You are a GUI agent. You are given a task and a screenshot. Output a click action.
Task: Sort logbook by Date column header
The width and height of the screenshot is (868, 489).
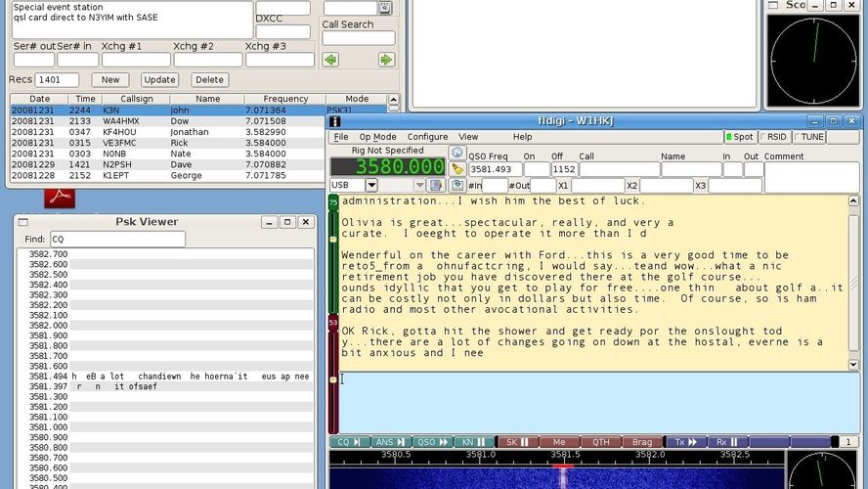point(39,99)
